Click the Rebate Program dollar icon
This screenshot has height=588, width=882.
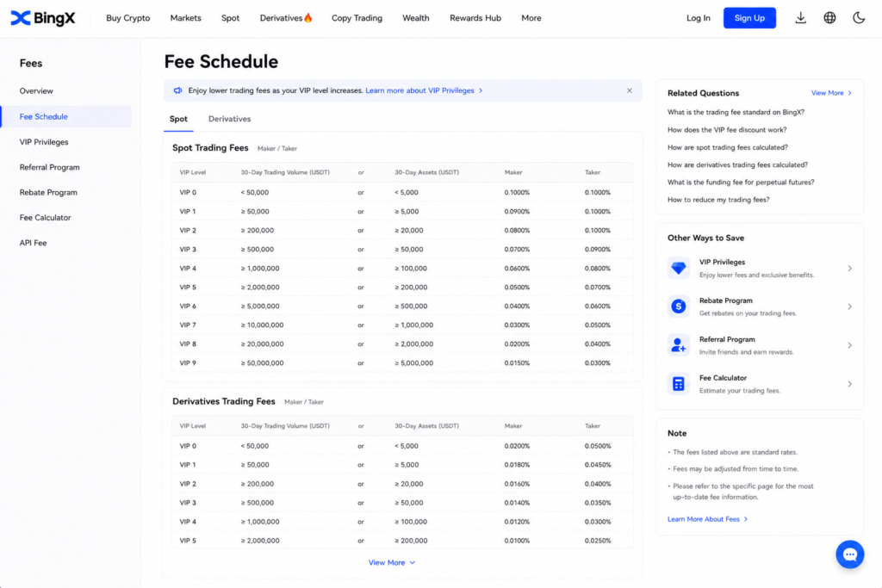coord(679,306)
